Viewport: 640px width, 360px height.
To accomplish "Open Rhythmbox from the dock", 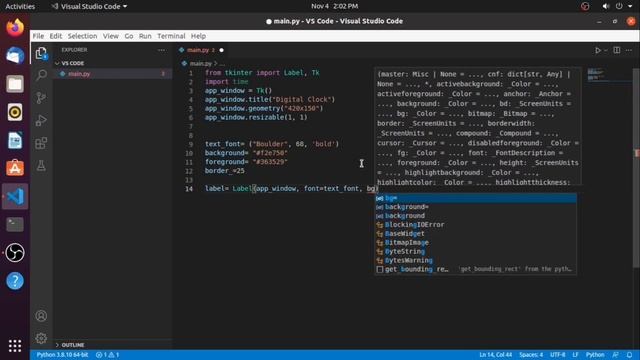I will click(x=15, y=112).
